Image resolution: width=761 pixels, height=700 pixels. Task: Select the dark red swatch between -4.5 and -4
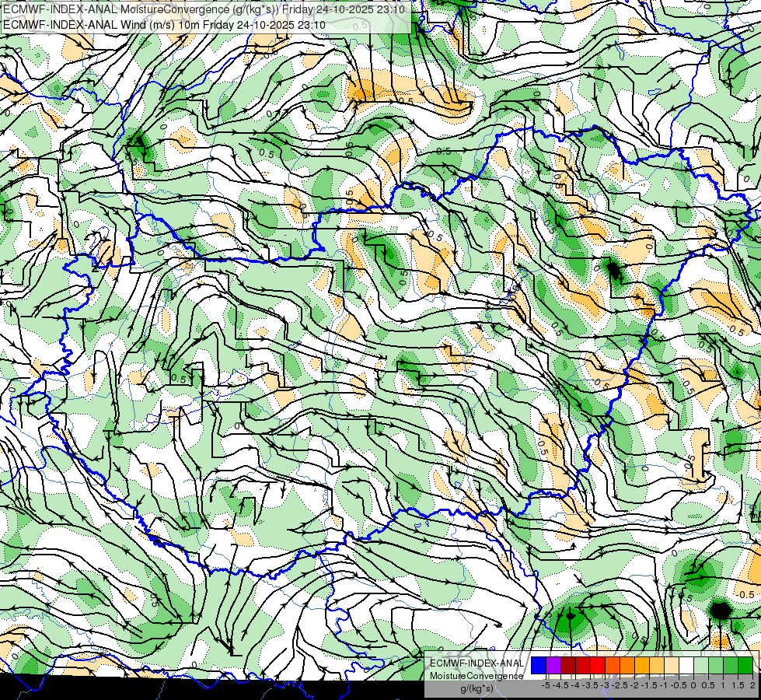(568, 666)
